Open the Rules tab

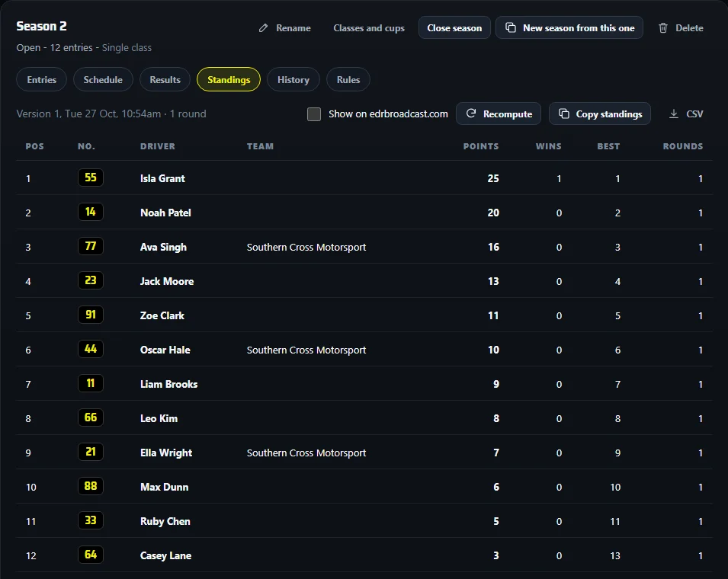point(348,79)
